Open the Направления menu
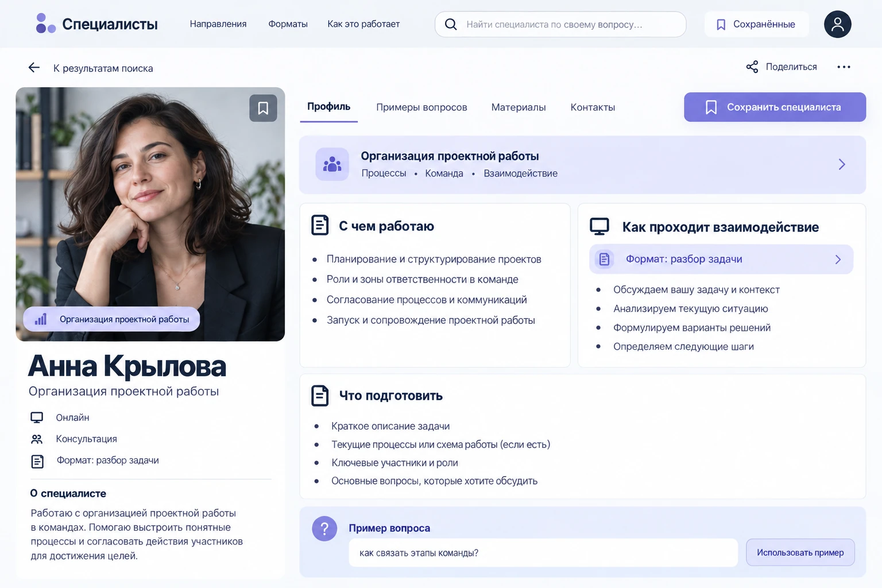This screenshot has height=588, width=882. tap(218, 24)
